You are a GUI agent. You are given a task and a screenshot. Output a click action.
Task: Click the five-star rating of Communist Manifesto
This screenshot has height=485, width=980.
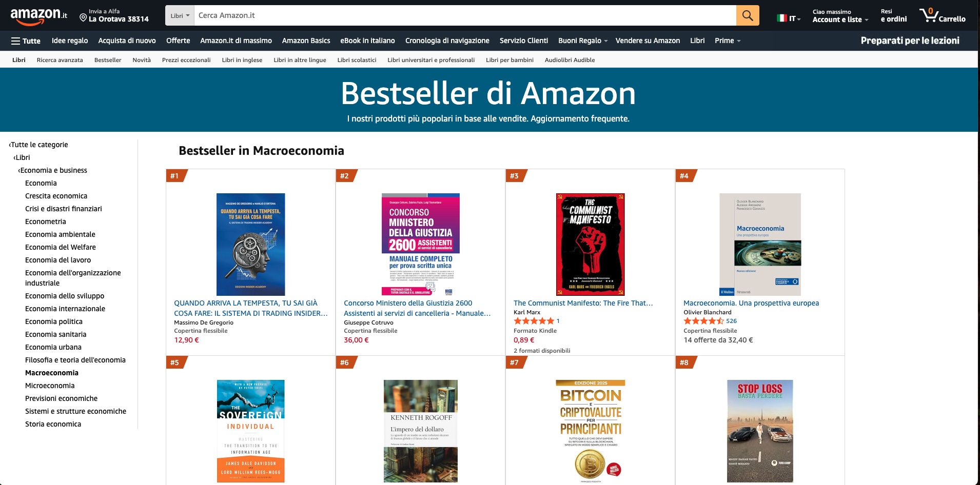coord(534,321)
